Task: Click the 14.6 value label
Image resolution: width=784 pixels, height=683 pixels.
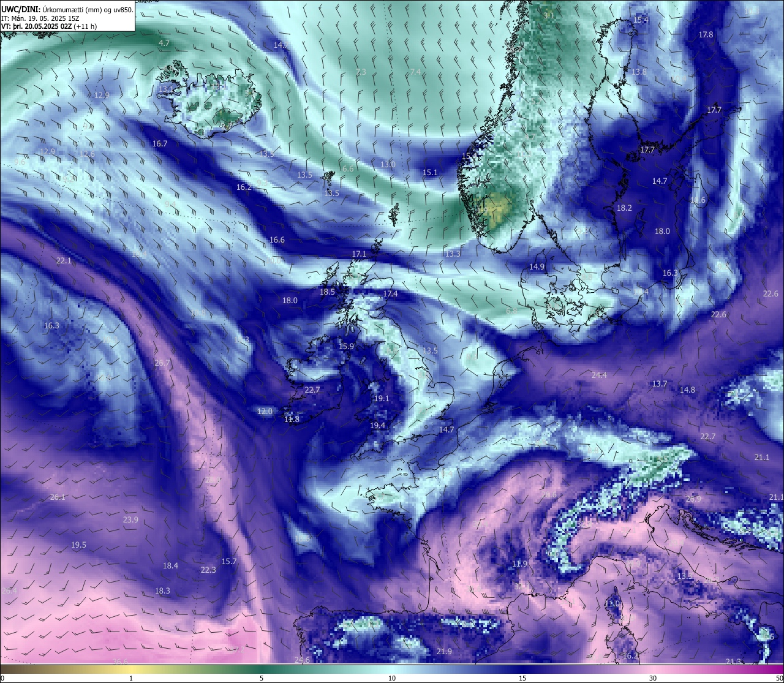Action: click(x=698, y=200)
